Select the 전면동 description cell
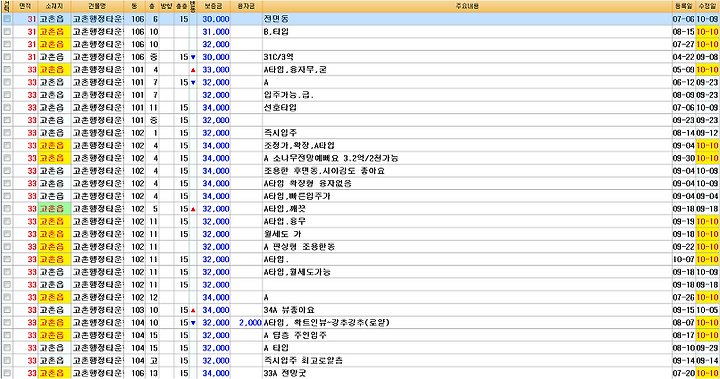 467,19
